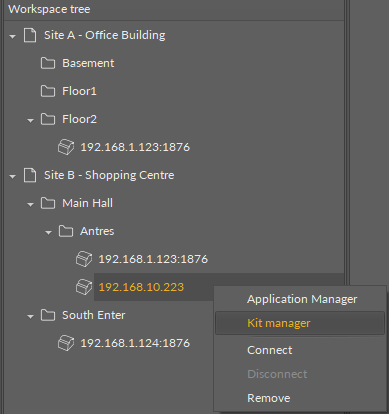Click the device icon under Floor2
Screen dimensions: 389x414
point(66,147)
